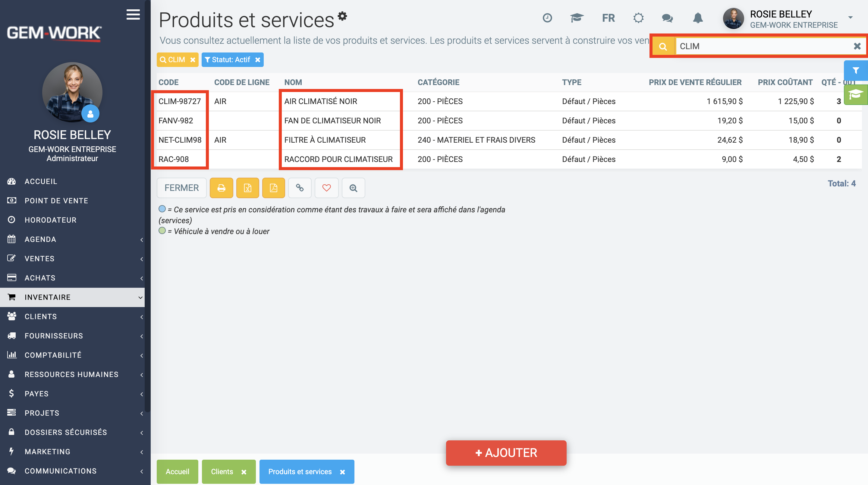
Task: Click the heart favorite icon
Action: point(326,188)
